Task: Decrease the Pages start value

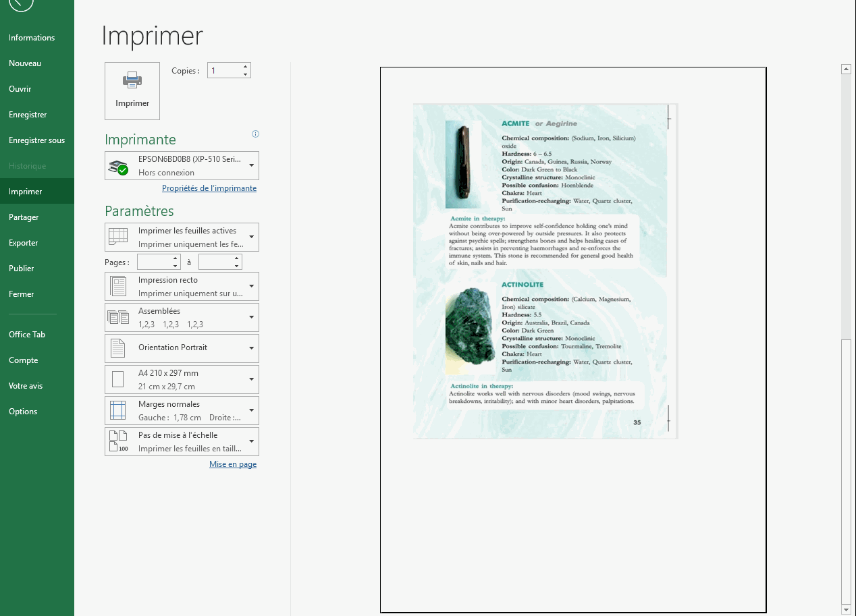Action: pos(176,266)
